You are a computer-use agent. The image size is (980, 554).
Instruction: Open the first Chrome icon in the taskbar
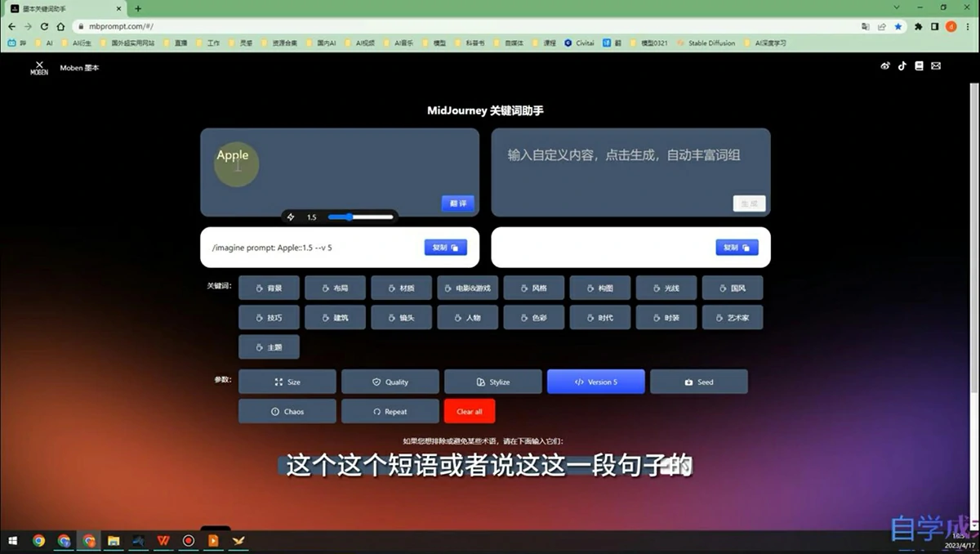coord(38,541)
